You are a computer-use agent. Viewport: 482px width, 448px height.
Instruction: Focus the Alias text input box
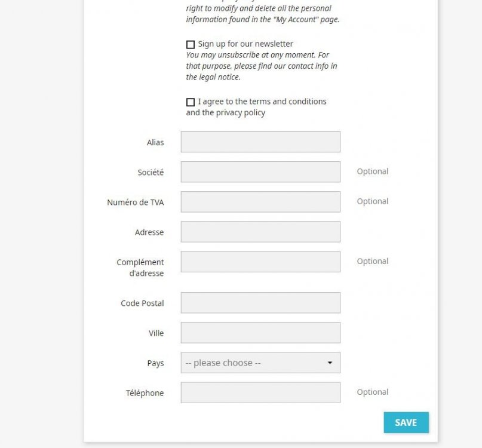click(x=260, y=142)
